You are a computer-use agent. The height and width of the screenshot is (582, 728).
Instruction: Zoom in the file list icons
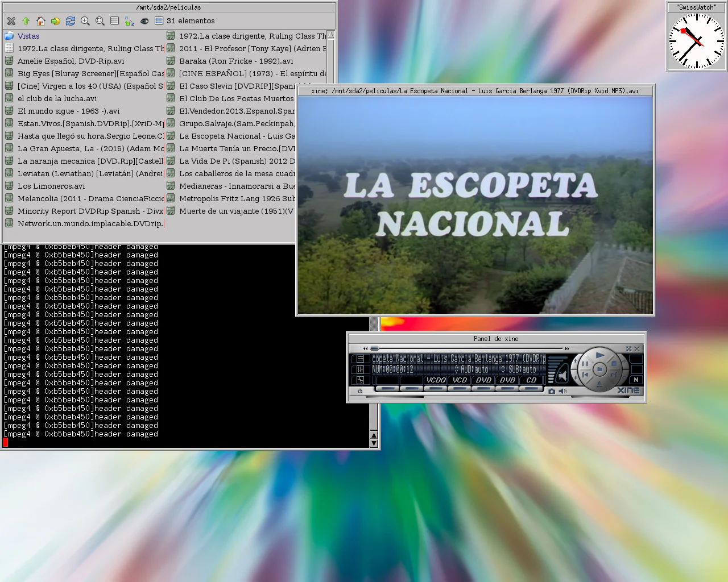[x=85, y=21]
